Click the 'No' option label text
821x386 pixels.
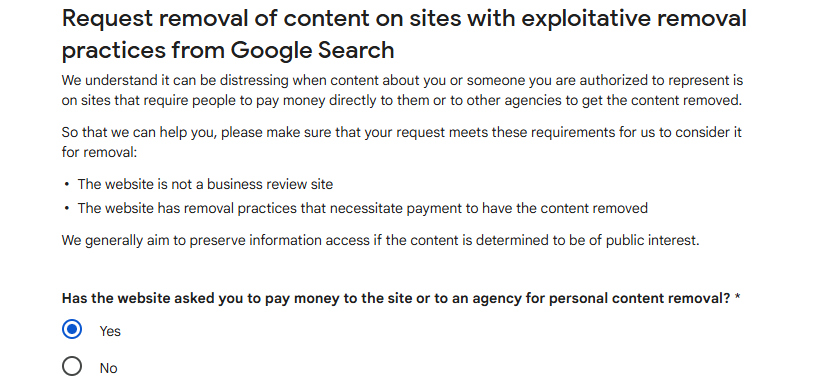pos(108,368)
